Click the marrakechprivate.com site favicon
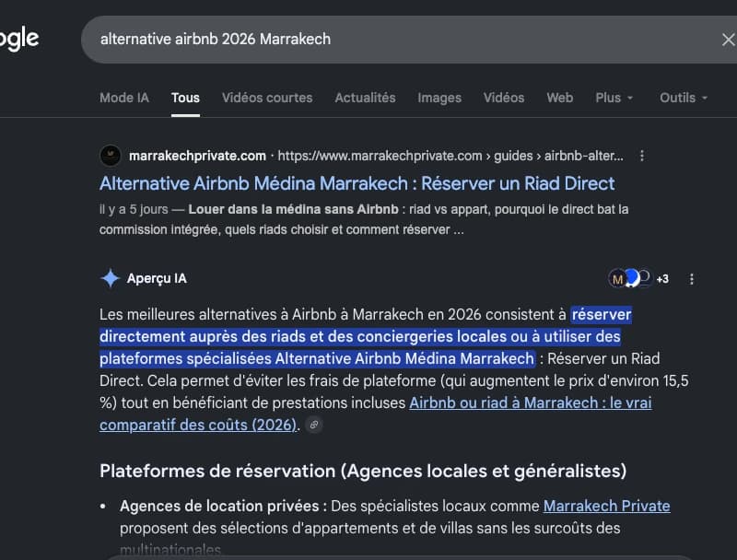 (x=111, y=156)
